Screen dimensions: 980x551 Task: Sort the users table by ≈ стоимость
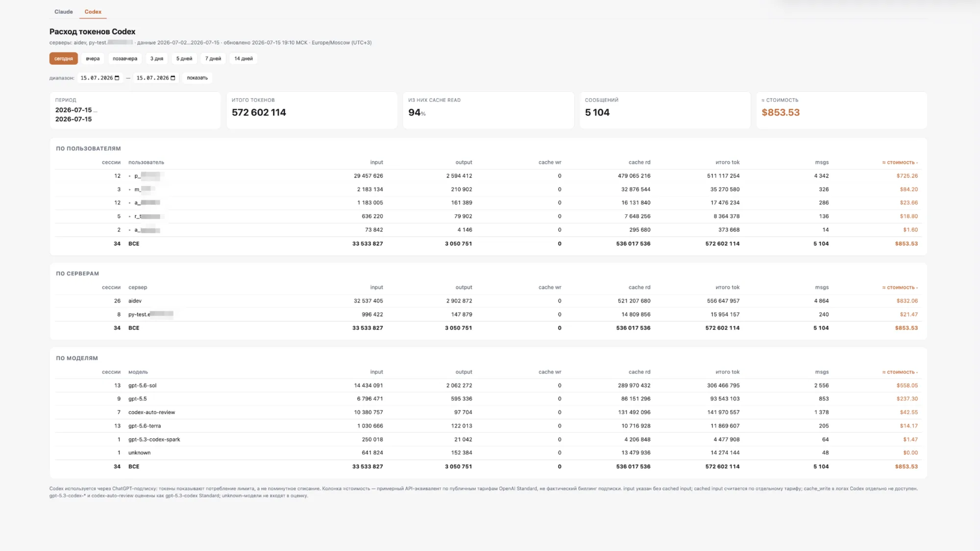900,162
